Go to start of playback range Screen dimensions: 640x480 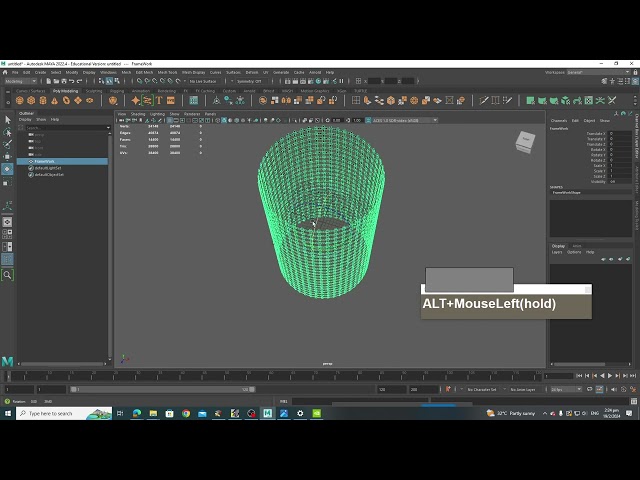tap(579, 376)
